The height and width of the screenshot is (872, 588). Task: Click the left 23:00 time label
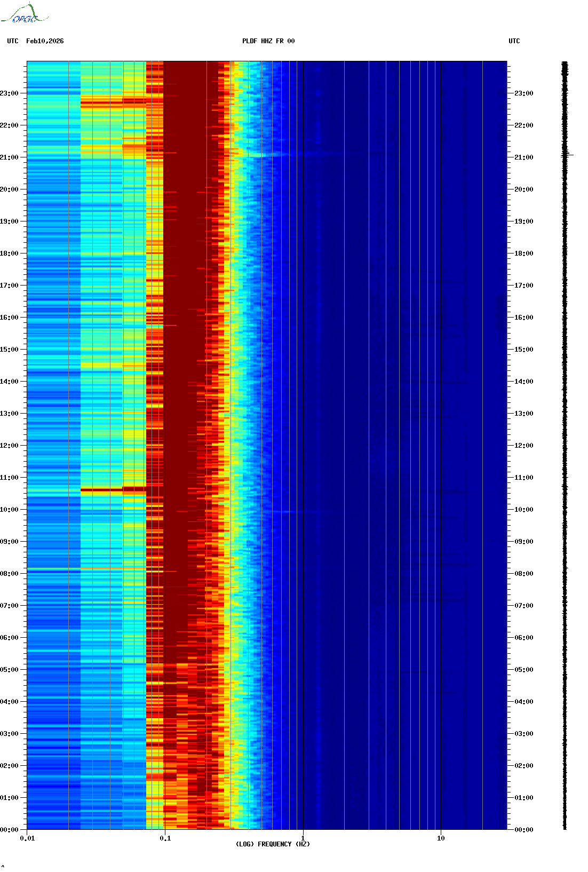pyautogui.click(x=9, y=93)
